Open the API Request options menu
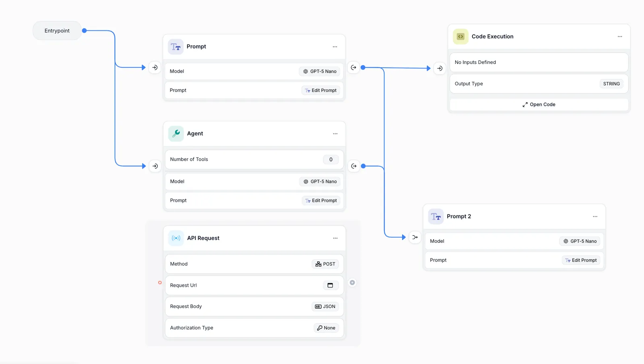644x364 pixels. pos(335,238)
